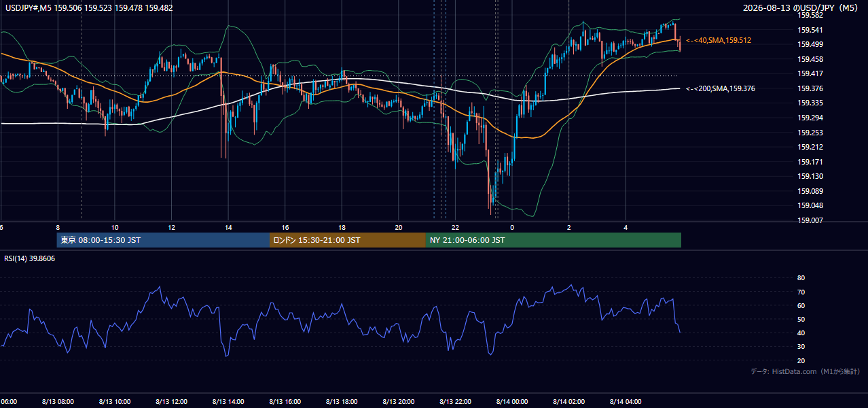Click price axis value 159.458
Viewport: 868px width, 408px height.
[810, 59]
